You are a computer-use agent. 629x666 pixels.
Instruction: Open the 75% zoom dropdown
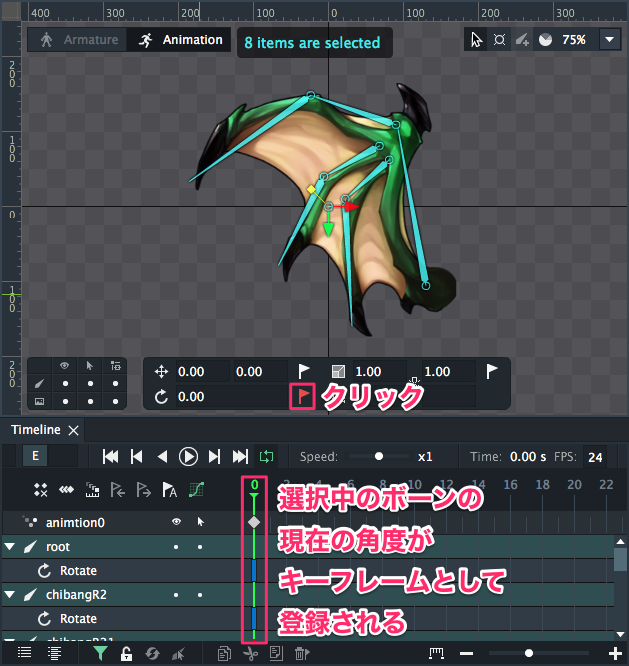click(610, 40)
